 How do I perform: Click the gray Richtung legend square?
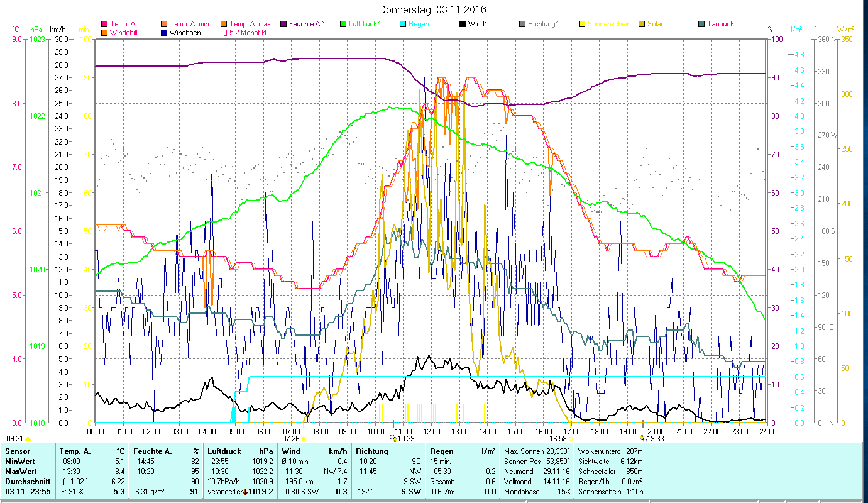pyautogui.click(x=522, y=25)
